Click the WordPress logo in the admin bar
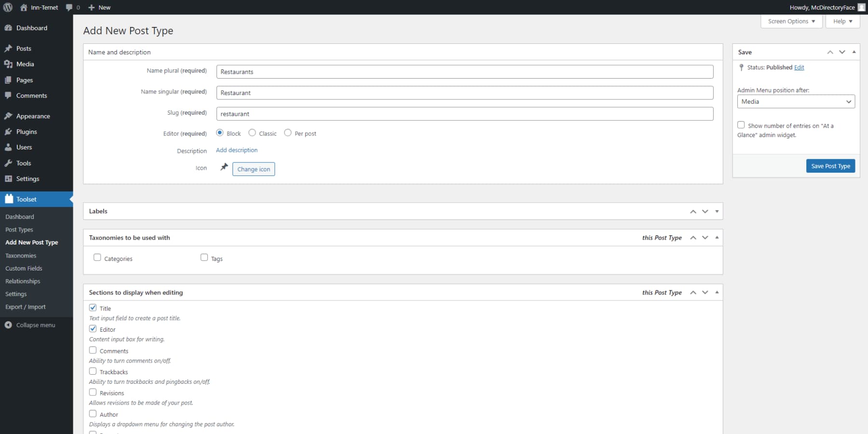 pyautogui.click(x=7, y=7)
